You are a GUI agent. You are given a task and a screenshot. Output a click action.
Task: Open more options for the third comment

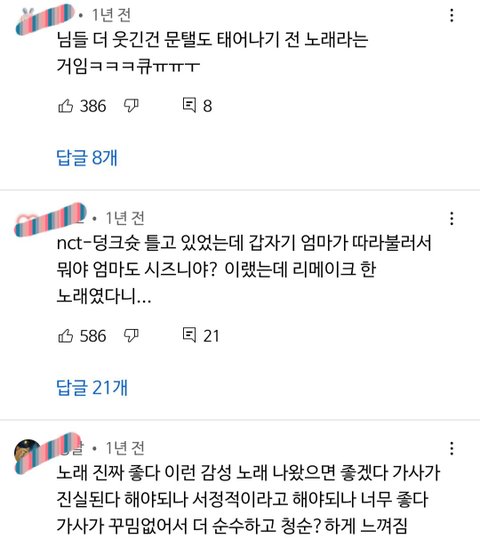click(x=451, y=449)
